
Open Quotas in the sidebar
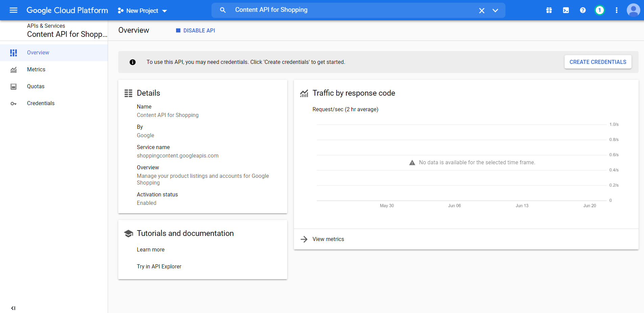click(54, 87)
